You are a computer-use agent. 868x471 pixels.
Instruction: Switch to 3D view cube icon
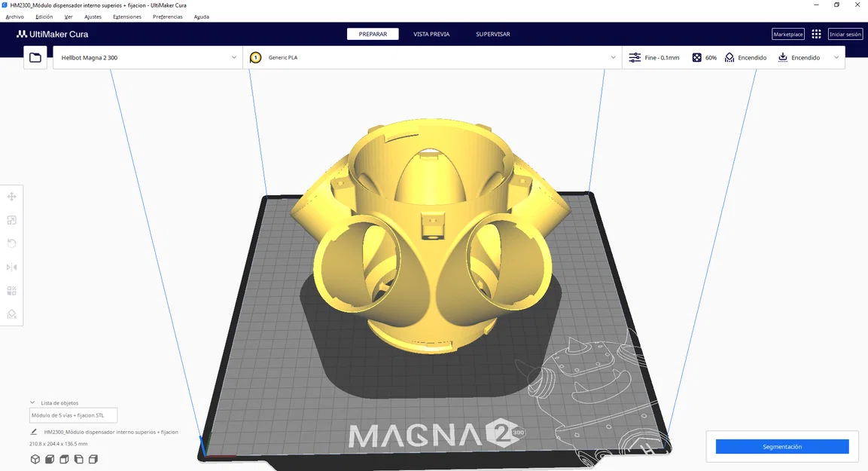click(x=35, y=460)
